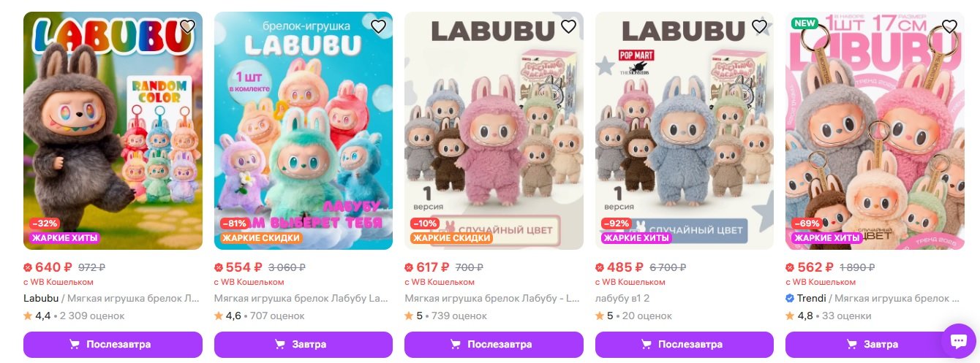
Task: Click Завтра cart button under Trendi product
Action: 875,345
